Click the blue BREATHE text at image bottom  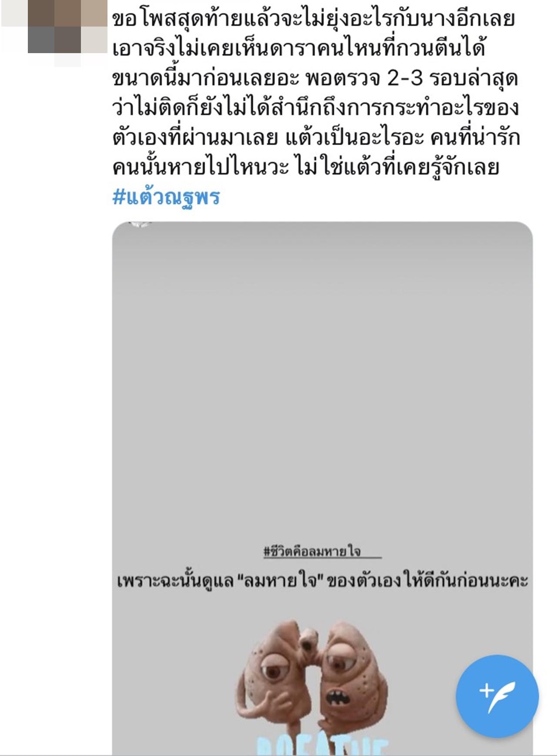pyautogui.click(x=322, y=746)
